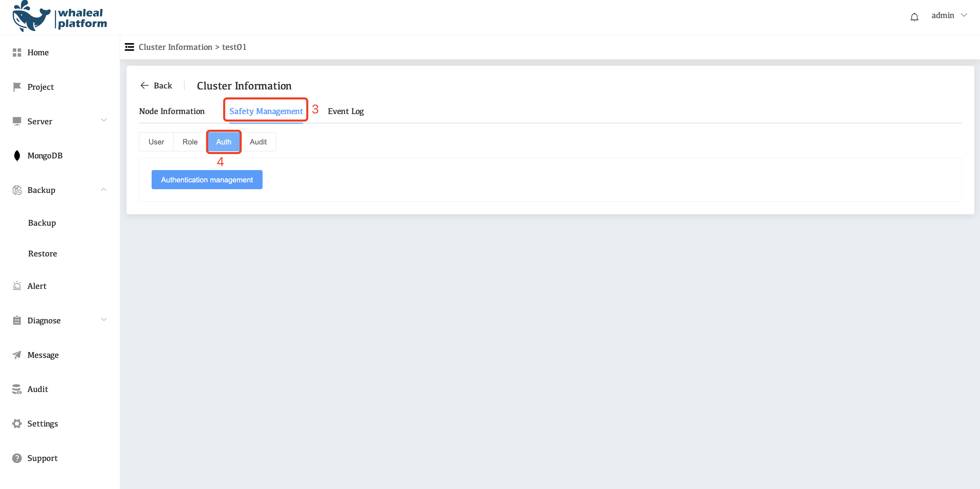Click the Back link with arrow

pos(156,85)
